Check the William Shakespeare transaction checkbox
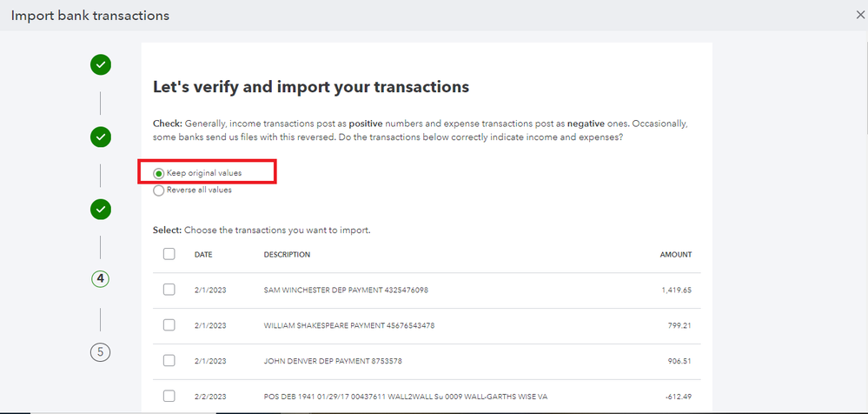This screenshot has height=414, width=868. 169,325
